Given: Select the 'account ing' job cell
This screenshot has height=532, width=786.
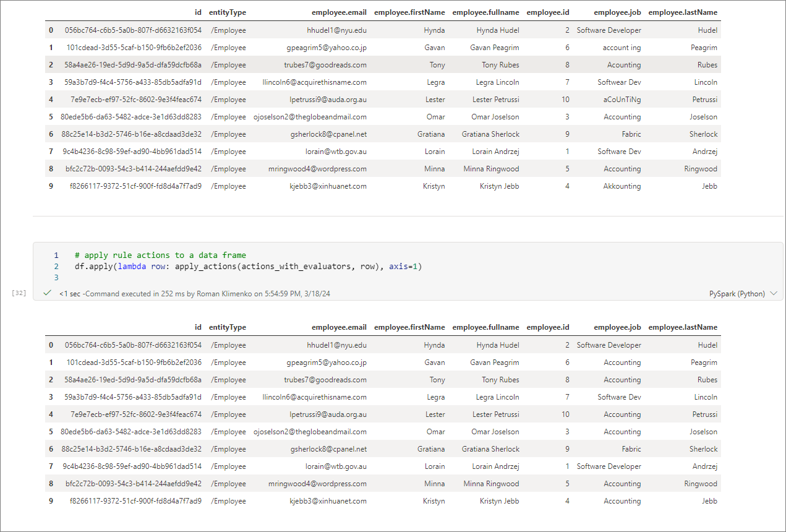Looking at the screenshot, I should tap(622, 48).
